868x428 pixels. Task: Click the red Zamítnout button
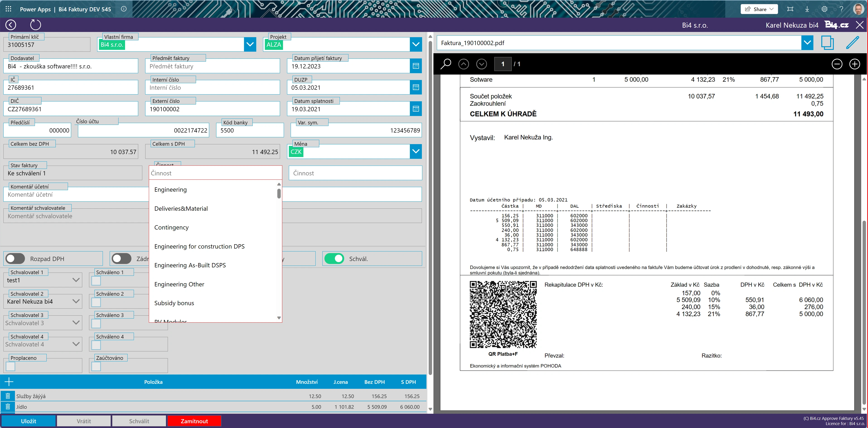point(194,421)
